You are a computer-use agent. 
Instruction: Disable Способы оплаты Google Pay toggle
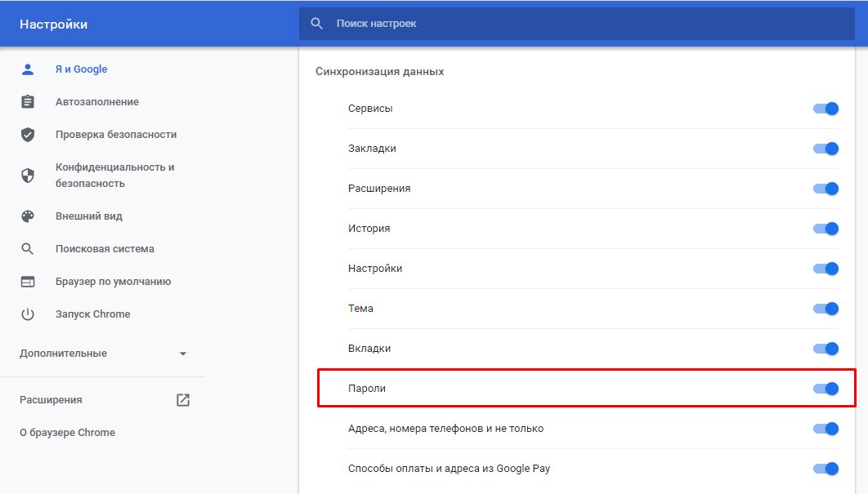[x=825, y=469]
